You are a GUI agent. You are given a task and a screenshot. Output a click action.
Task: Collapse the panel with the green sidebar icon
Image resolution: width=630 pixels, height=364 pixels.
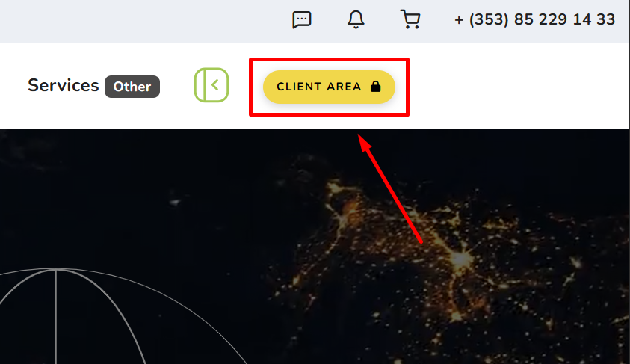point(211,85)
